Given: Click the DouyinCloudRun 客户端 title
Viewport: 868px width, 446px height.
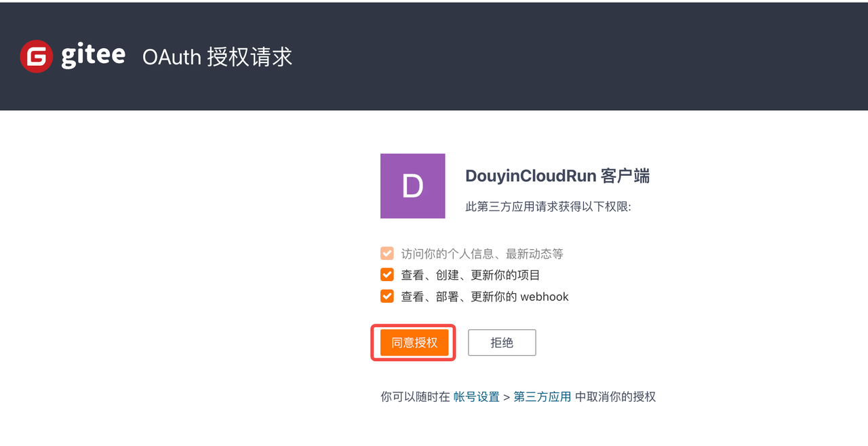Looking at the screenshot, I should coord(557,176).
